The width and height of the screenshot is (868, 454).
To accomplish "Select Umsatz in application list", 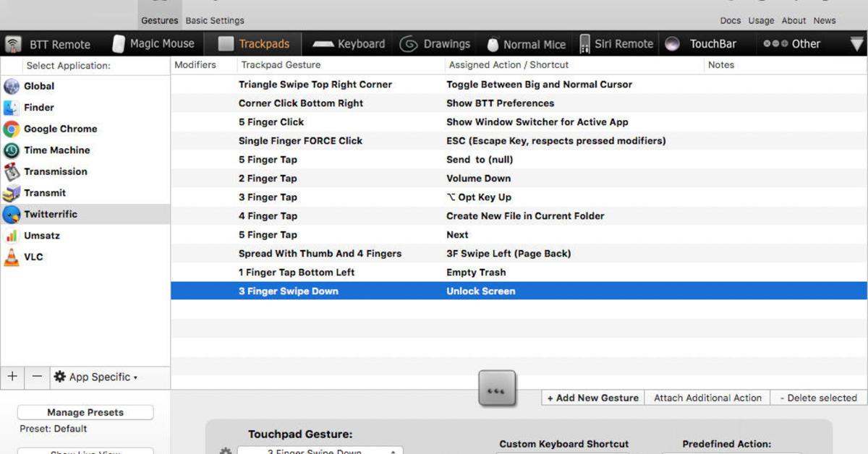I will pos(85,236).
